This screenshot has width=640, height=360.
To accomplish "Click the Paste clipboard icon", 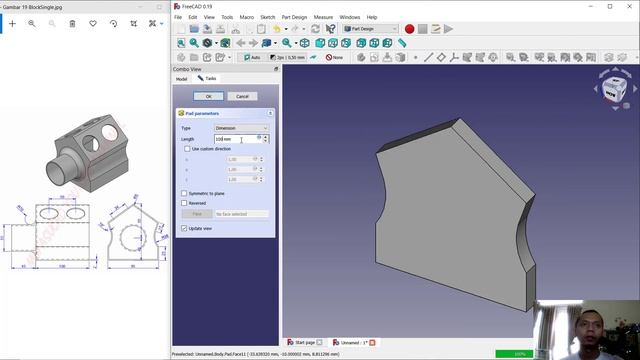I will coord(261,29).
